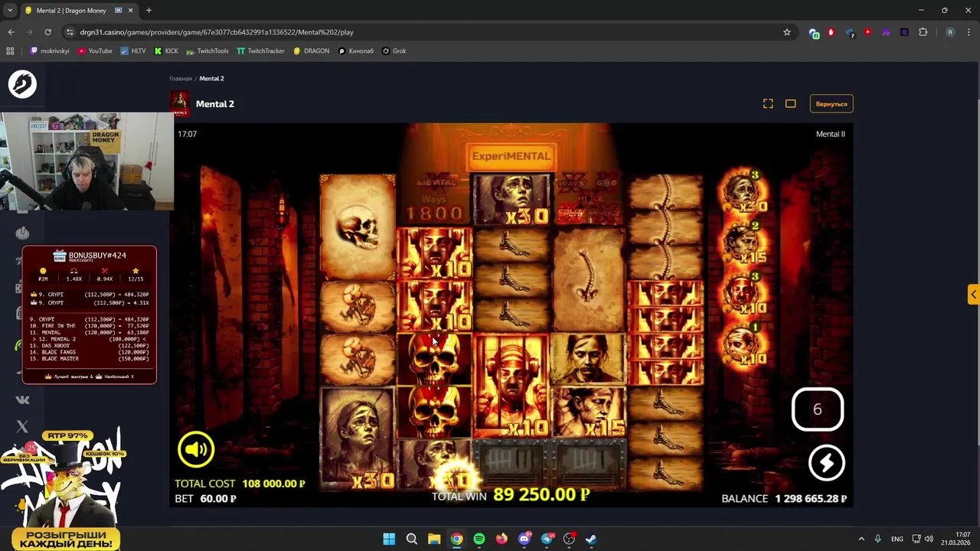Expand the orange side panel arrow
The image size is (980, 551).
[x=973, y=295]
